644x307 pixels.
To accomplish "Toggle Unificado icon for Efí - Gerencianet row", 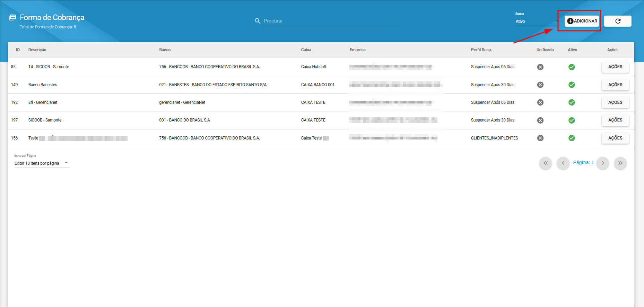I will [x=540, y=102].
